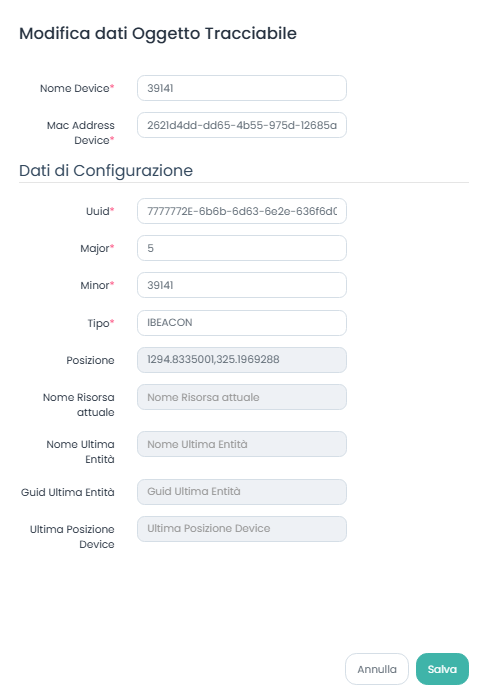Click the Dati di Configurazione section heading
Screen dimensions: 482x698
click(x=106, y=171)
